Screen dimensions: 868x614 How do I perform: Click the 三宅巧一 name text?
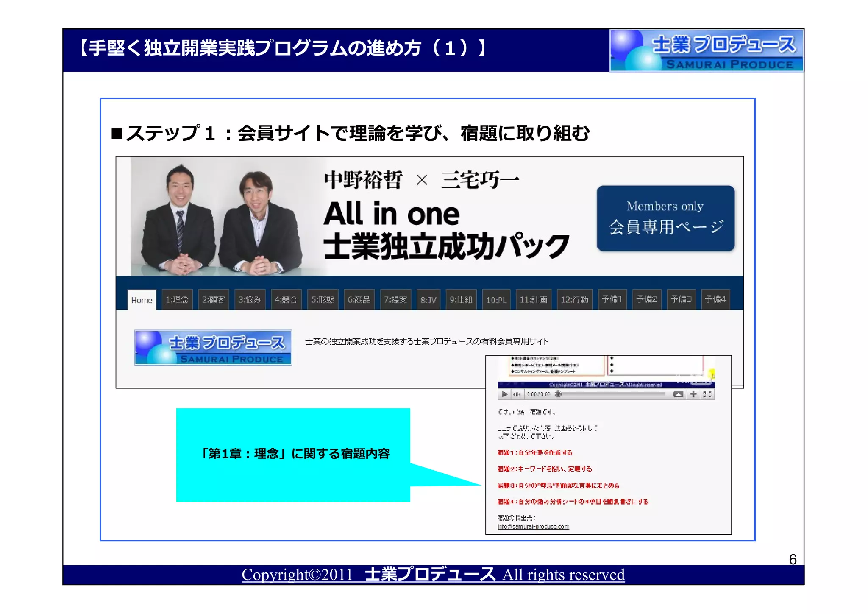[480, 180]
